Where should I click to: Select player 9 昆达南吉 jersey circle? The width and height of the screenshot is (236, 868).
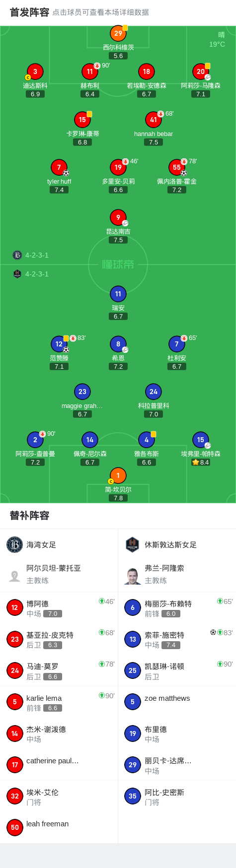coord(118,217)
